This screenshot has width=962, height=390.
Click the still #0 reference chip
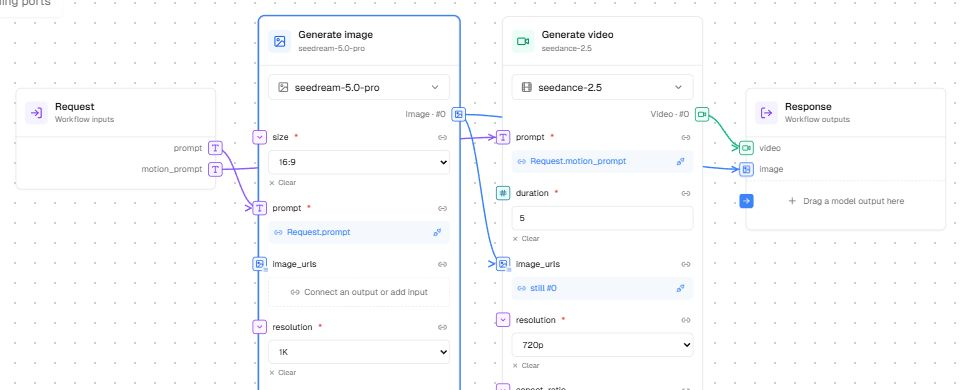pyautogui.click(x=602, y=288)
